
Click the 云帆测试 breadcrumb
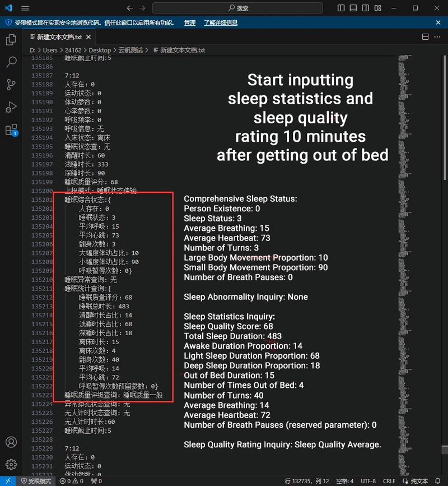(130, 50)
